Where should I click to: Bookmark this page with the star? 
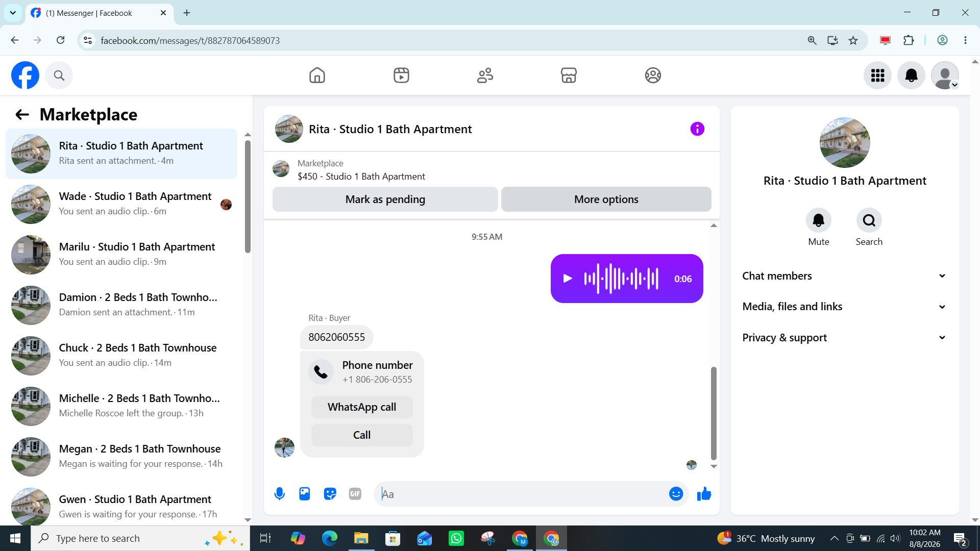[853, 40]
